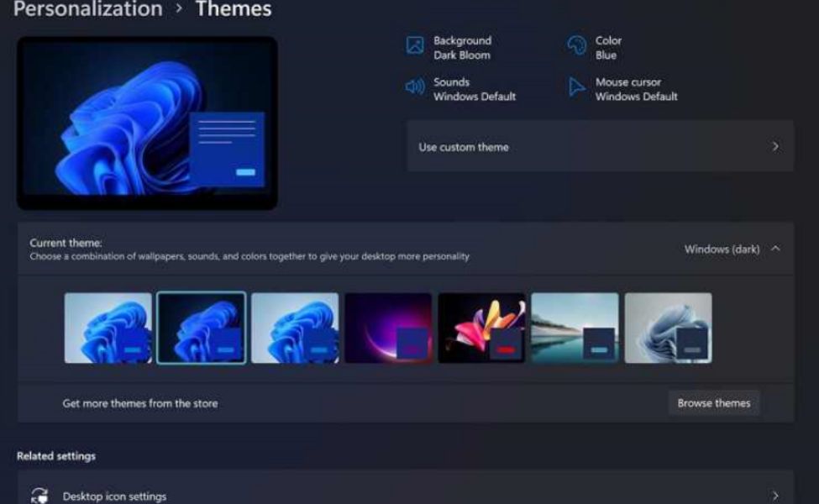Click the large theme preview image
This screenshot has height=504, width=819.
147,123
